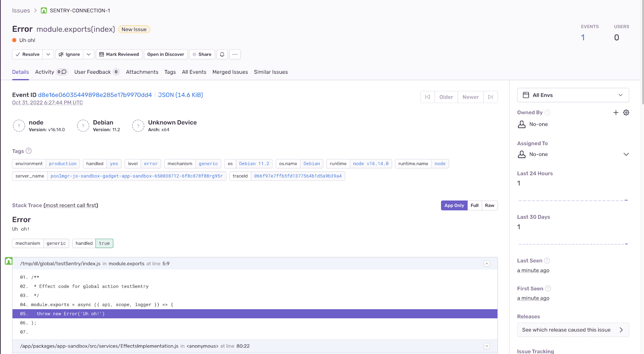Open the User Feedback tab
Screen dimensions: 644x354
(x=97, y=72)
